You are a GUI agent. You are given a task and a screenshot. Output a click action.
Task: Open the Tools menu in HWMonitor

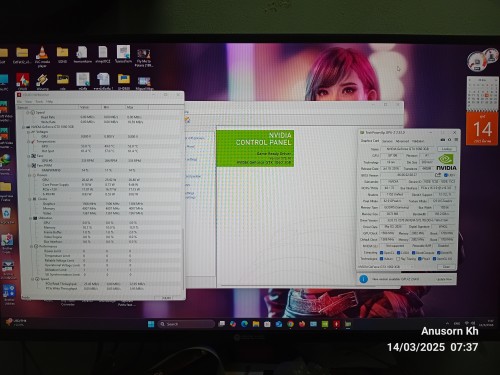[x=39, y=101]
